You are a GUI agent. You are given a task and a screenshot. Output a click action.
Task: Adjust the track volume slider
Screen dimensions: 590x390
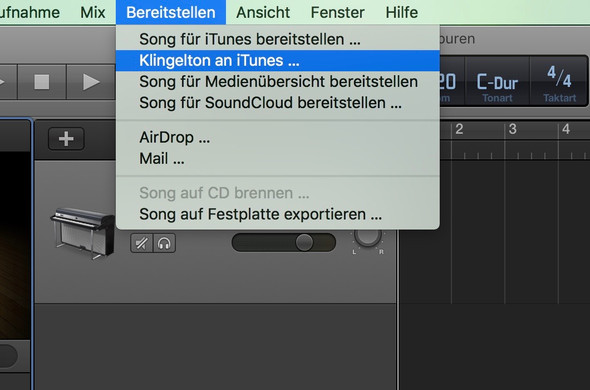(x=284, y=242)
